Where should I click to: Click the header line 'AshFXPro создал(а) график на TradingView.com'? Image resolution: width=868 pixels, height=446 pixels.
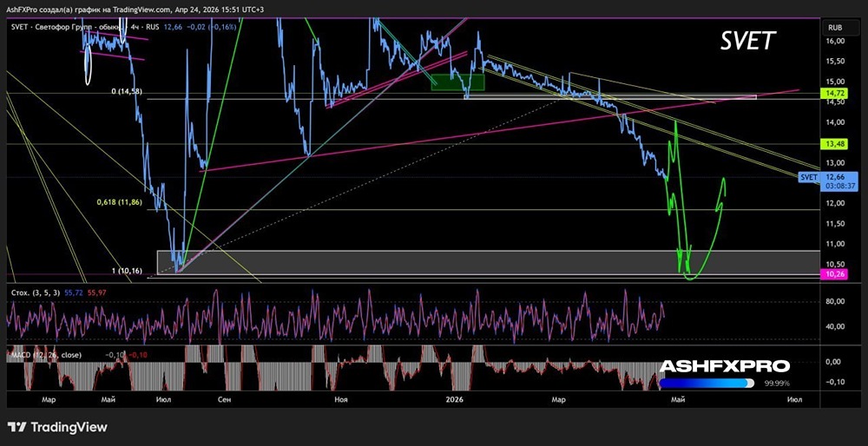pos(135,9)
